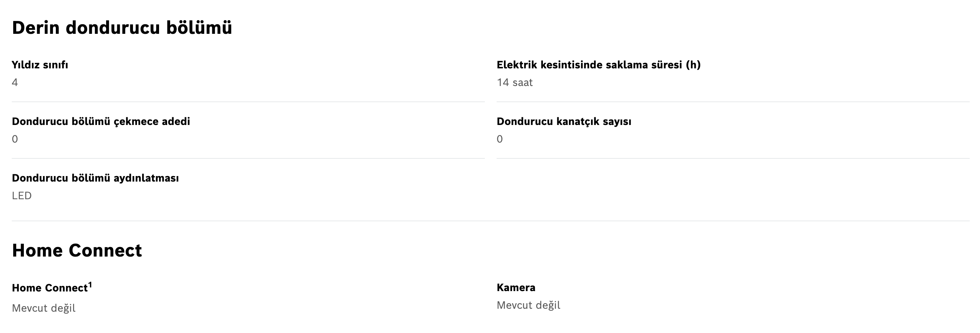The image size is (980, 333).
Task: Click the Derin dondurucu bölümü heading
Action: (x=122, y=28)
